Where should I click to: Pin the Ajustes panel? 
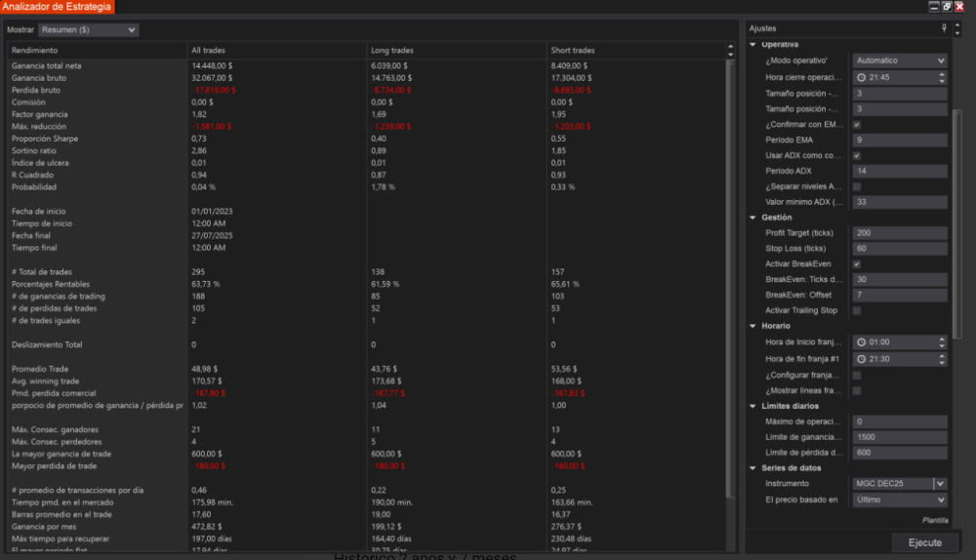[x=944, y=28]
